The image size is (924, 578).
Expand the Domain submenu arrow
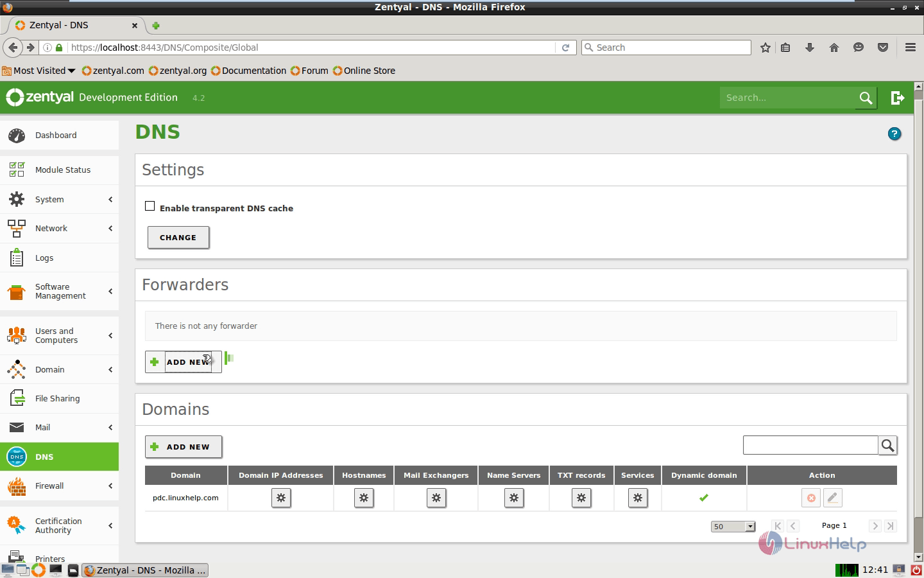(x=110, y=369)
